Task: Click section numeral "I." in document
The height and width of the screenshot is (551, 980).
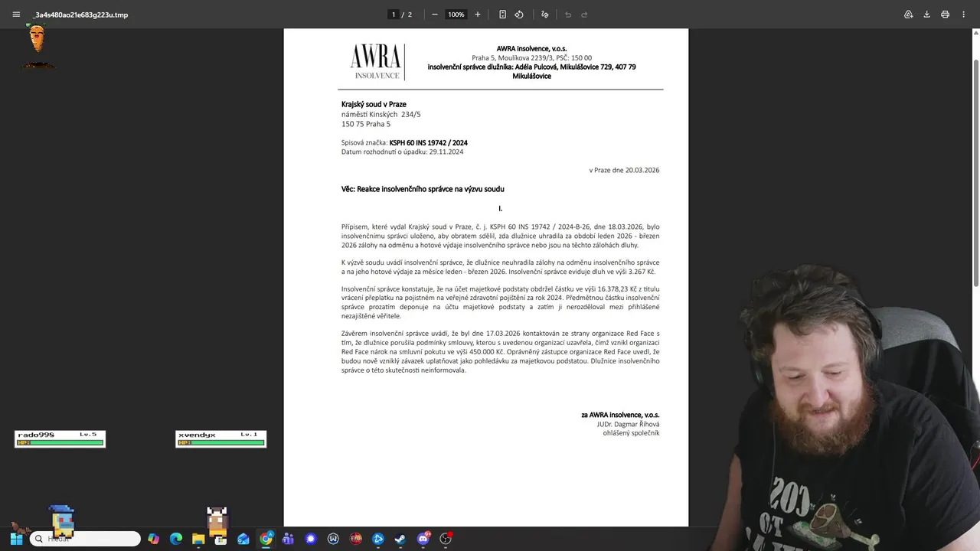Action: click(500, 208)
